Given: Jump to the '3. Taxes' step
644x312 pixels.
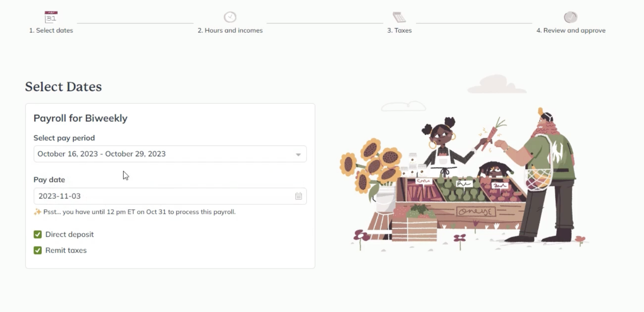Looking at the screenshot, I should tap(399, 31).
